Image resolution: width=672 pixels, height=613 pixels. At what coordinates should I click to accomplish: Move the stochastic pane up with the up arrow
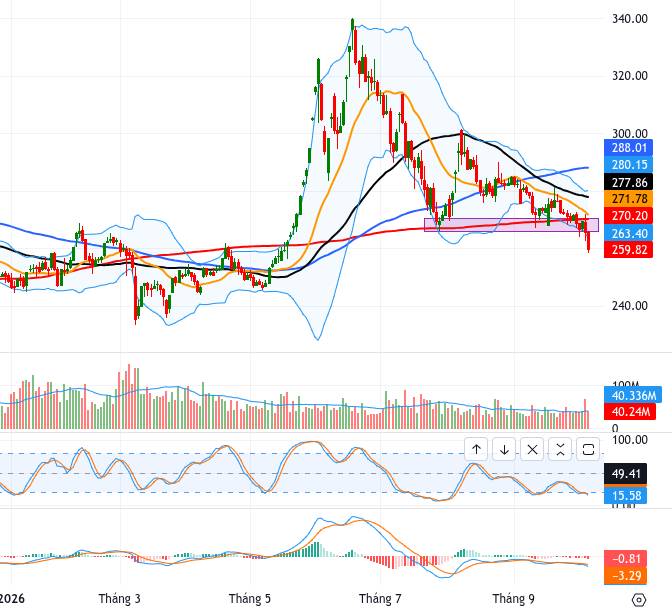point(476,449)
